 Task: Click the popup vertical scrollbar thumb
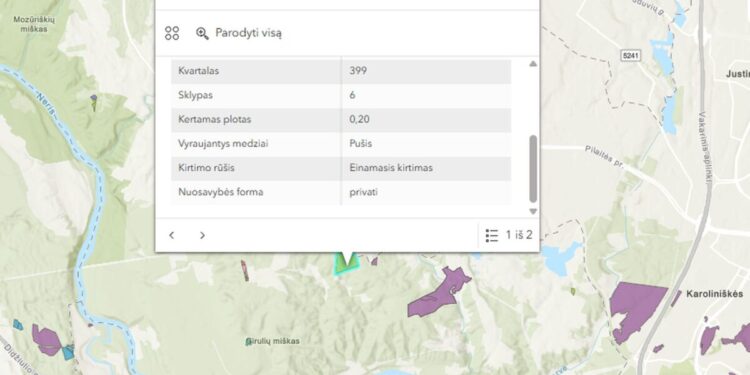pos(533,169)
